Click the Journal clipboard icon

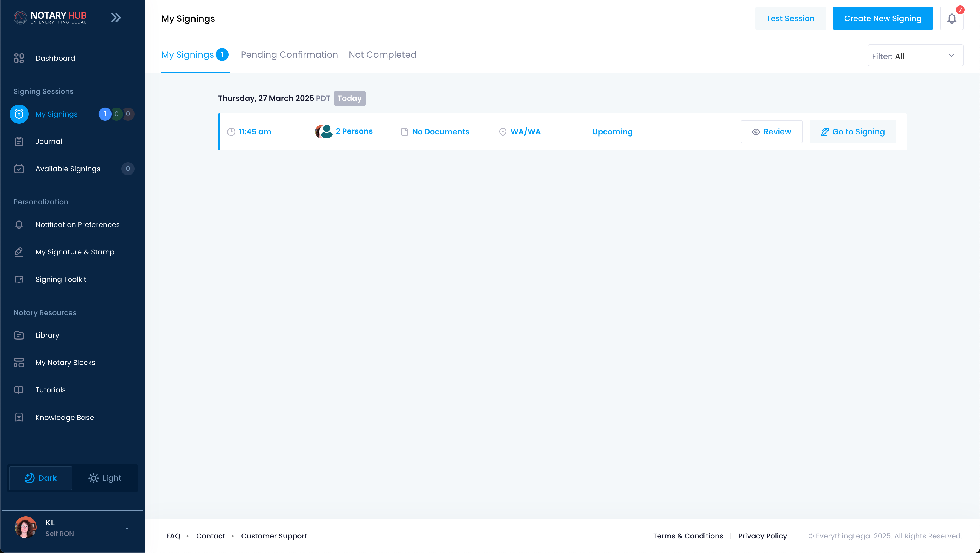pyautogui.click(x=19, y=141)
